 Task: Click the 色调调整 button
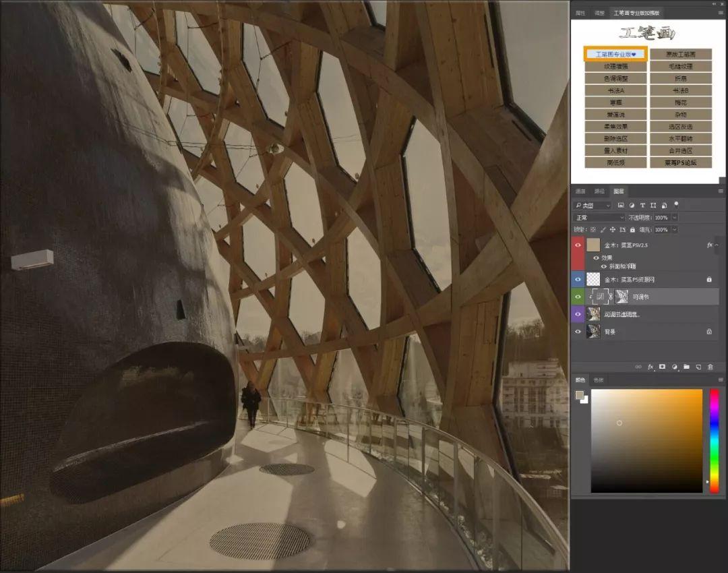click(x=615, y=78)
